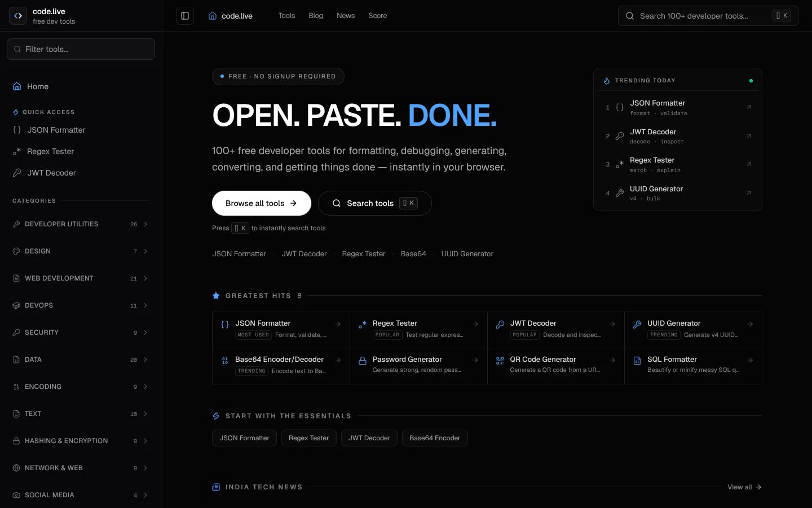This screenshot has width=812, height=508.
Task: Expand the Network & Web category
Action: (x=81, y=468)
